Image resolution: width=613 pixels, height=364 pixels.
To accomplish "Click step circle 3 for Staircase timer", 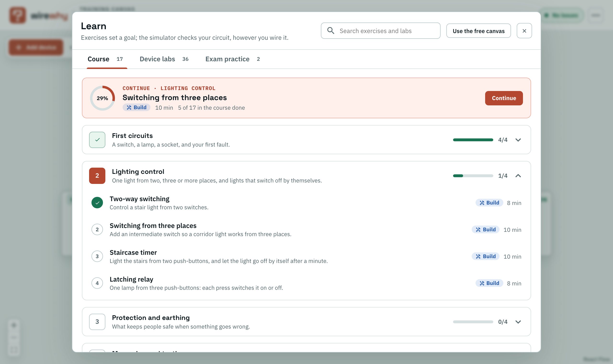I will tap(97, 256).
